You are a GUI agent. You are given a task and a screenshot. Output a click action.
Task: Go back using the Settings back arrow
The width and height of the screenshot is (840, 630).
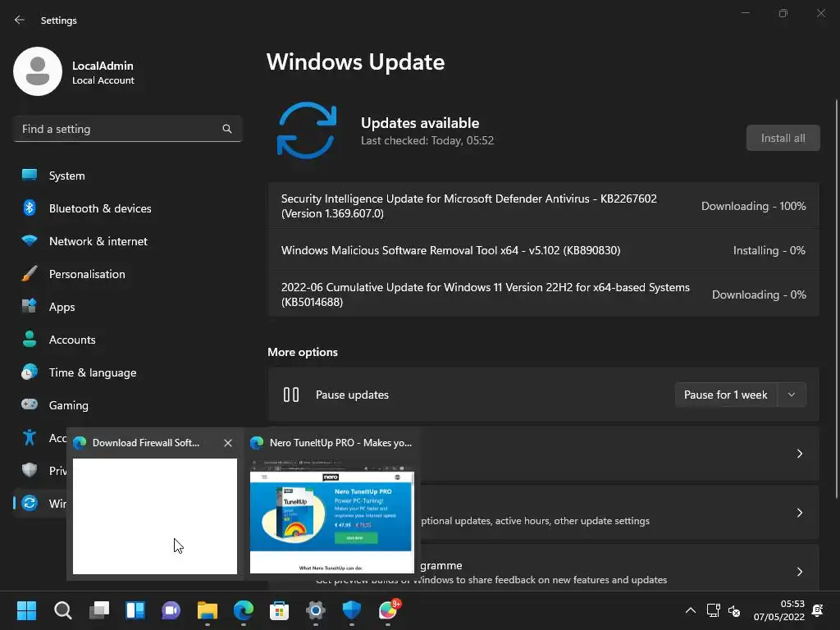tap(20, 20)
